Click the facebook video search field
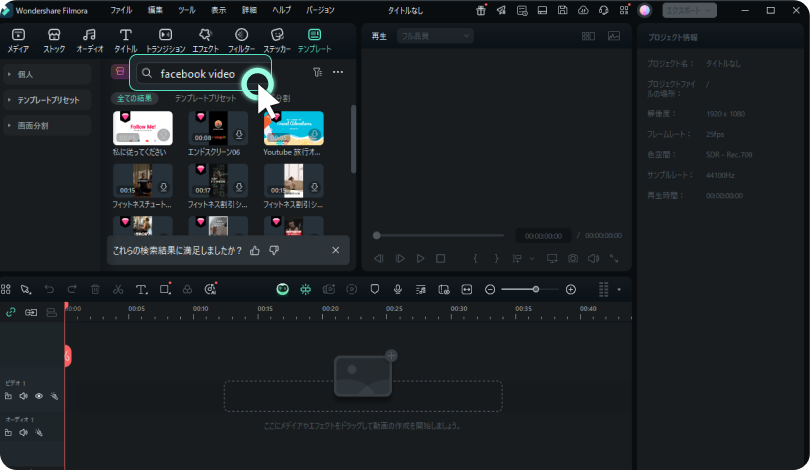810x470 pixels. click(x=200, y=73)
